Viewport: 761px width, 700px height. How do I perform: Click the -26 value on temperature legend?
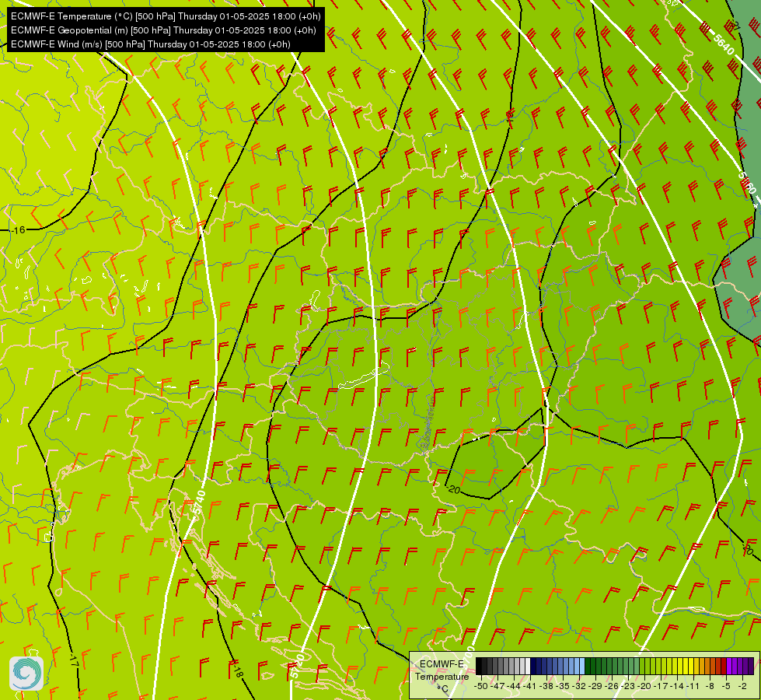[x=612, y=686]
